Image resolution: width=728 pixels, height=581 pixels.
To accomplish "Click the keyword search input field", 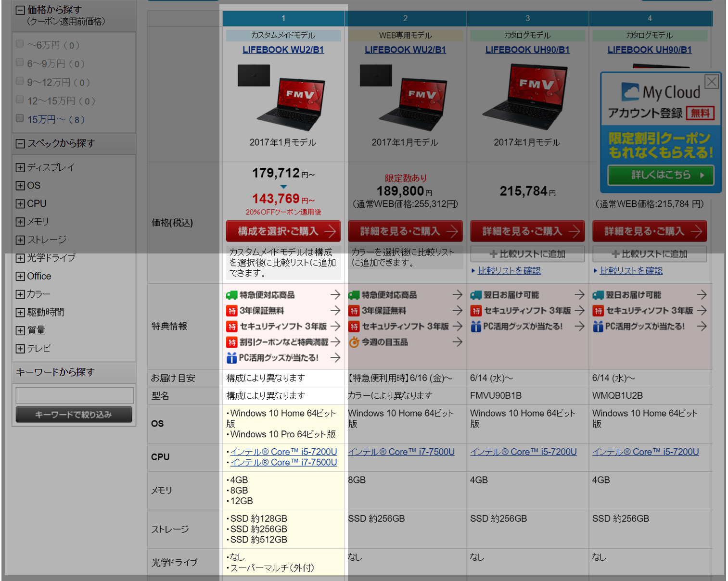I will [75, 395].
